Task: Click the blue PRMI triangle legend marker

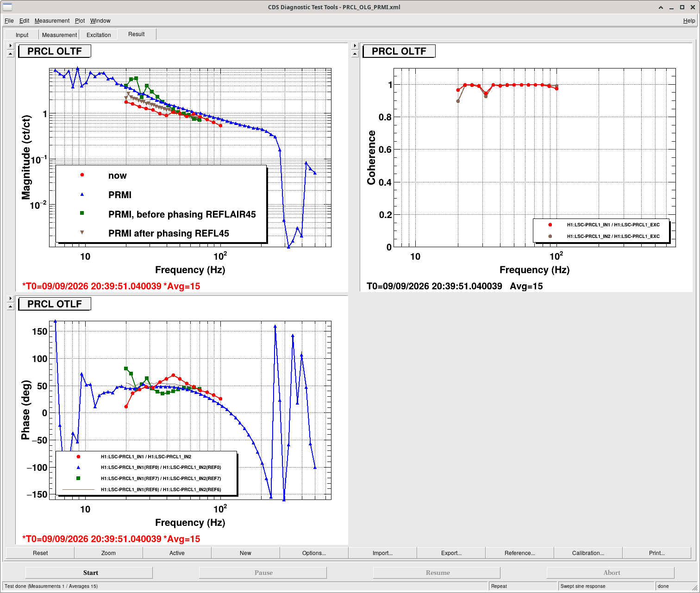Action: pos(82,194)
